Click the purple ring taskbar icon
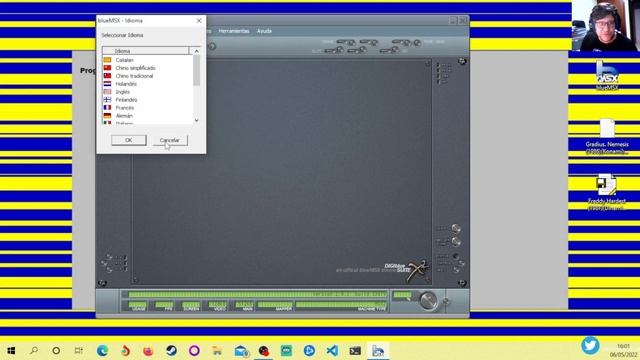 click(194, 351)
